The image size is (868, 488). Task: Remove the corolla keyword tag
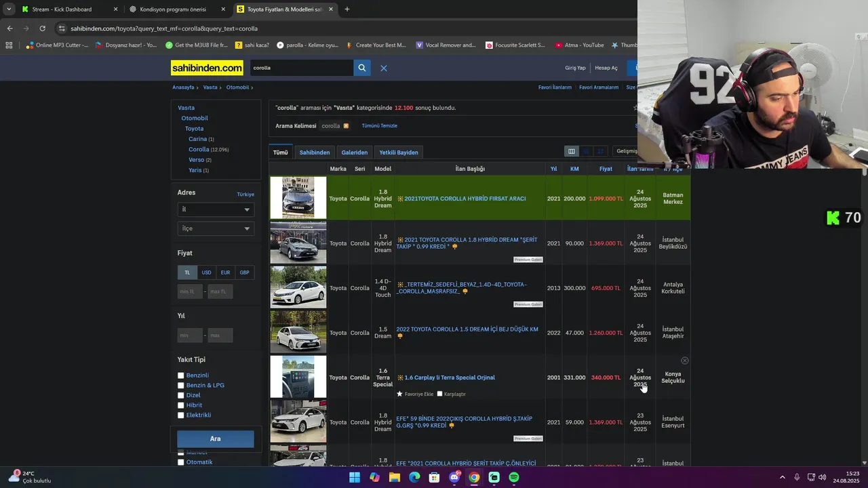coord(346,126)
